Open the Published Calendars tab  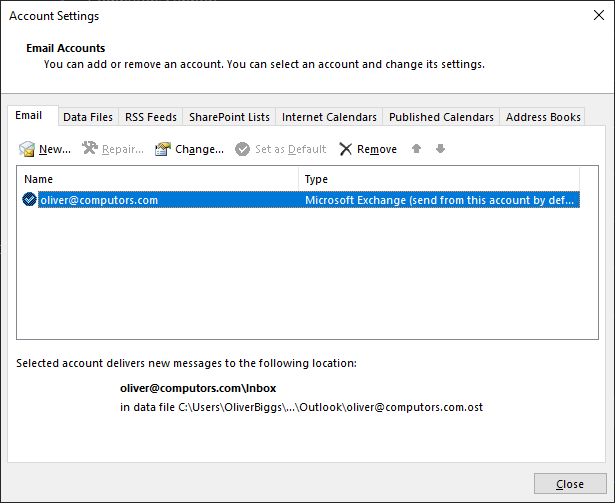(441, 117)
